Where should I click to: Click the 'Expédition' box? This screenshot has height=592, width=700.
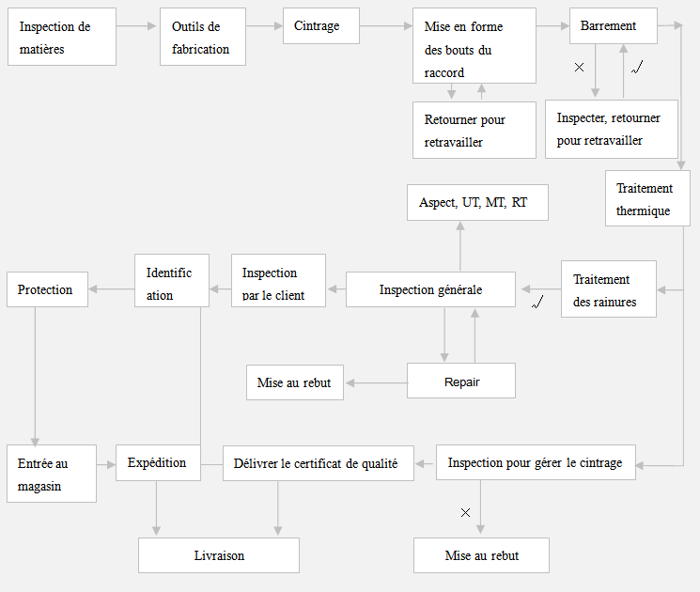click(158, 463)
